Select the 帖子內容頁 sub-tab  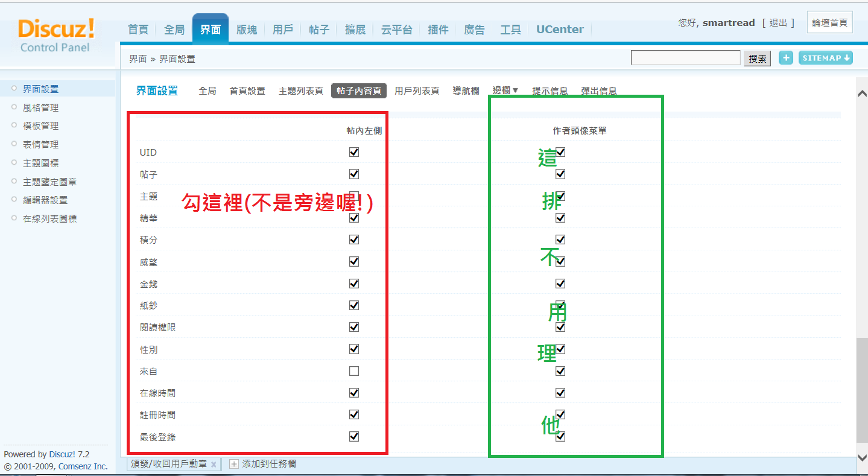point(359,91)
